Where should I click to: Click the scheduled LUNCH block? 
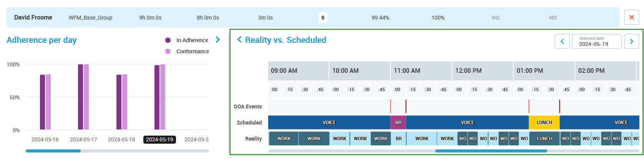click(x=544, y=123)
